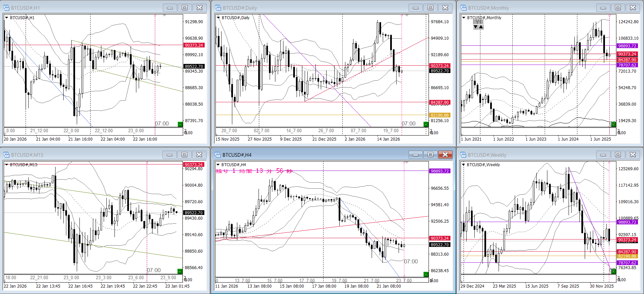Select the orange 82190.88 price label on Daily
Screen dimensions: 644x294
tap(440, 115)
